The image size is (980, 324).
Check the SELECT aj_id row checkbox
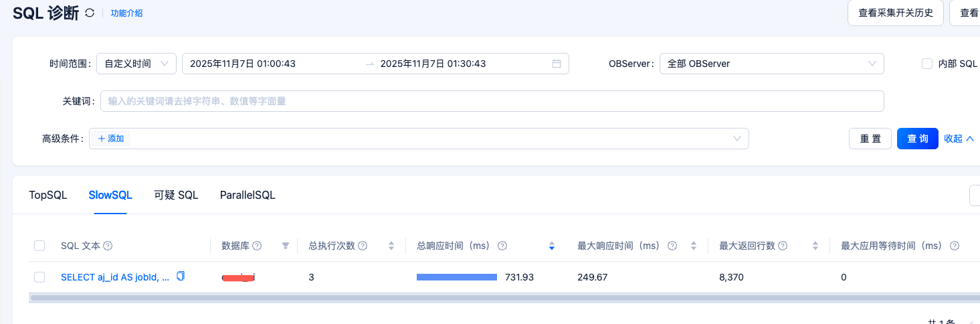pyautogui.click(x=39, y=277)
